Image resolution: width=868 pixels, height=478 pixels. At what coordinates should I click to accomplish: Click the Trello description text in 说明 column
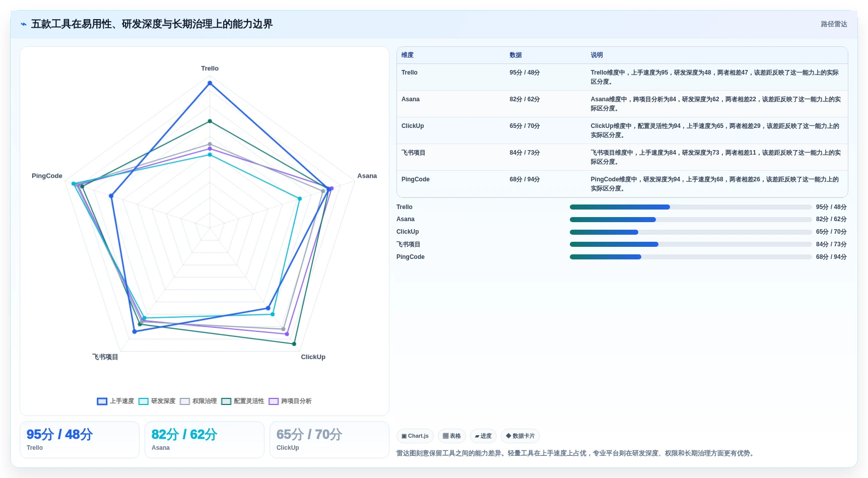coord(715,77)
